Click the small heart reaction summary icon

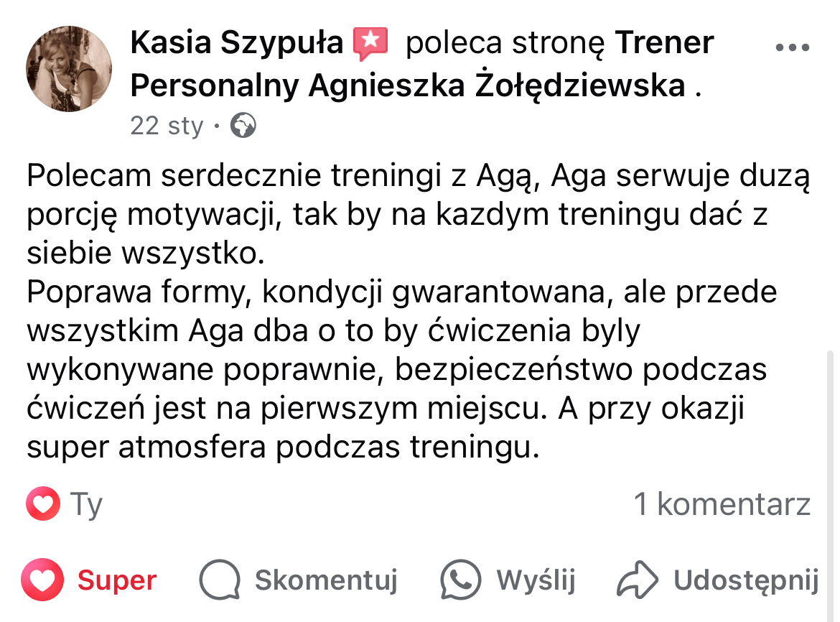point(43,504)
